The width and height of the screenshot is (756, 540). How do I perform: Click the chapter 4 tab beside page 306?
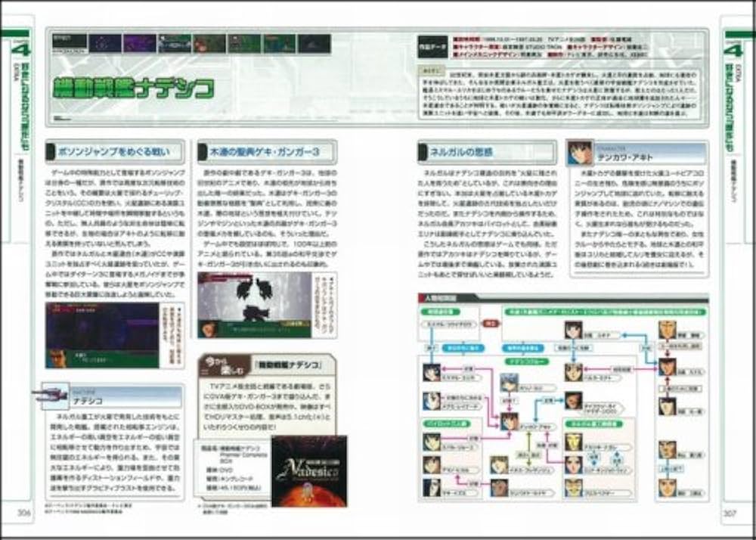pyautogui.click(x=20, y=49)
